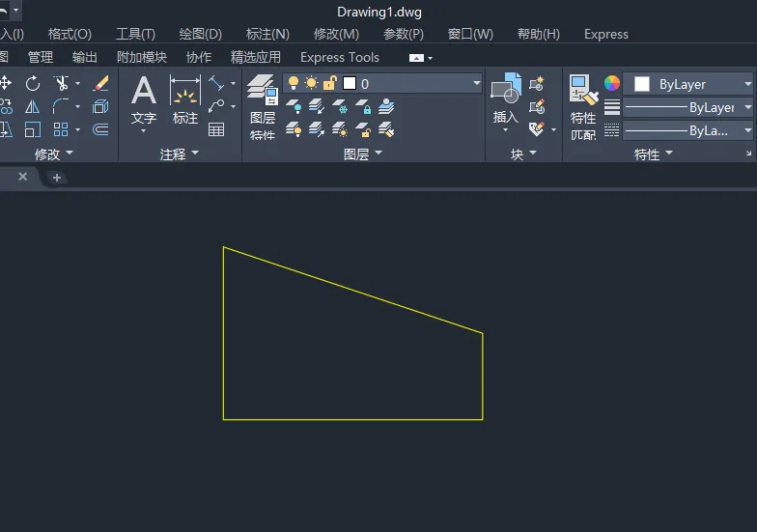Open the Fillet tool dropdown arrow
757x532 pixels.
(x=77, y=106)
